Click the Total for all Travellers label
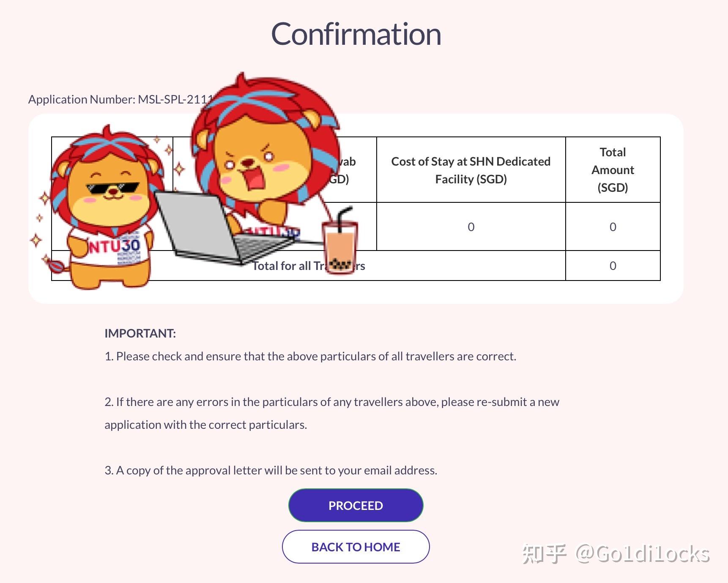The image size is (728, 583). pyautogui.click(x=309, y=266)
